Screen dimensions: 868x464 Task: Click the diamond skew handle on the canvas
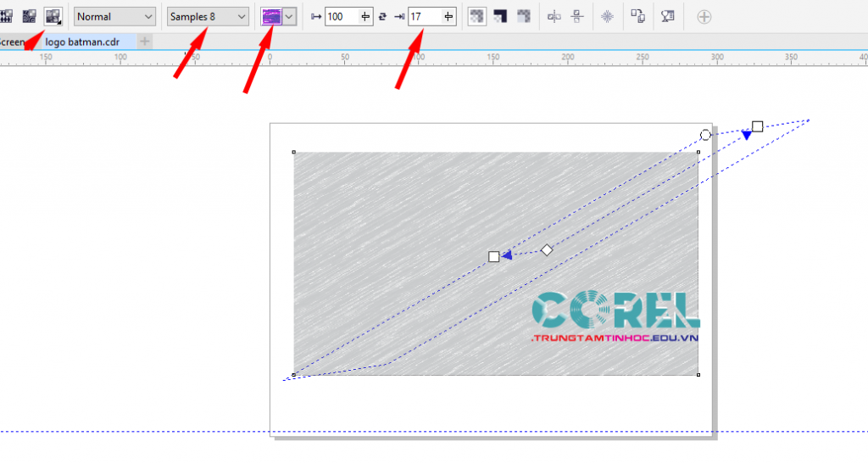tap(547, 250)
